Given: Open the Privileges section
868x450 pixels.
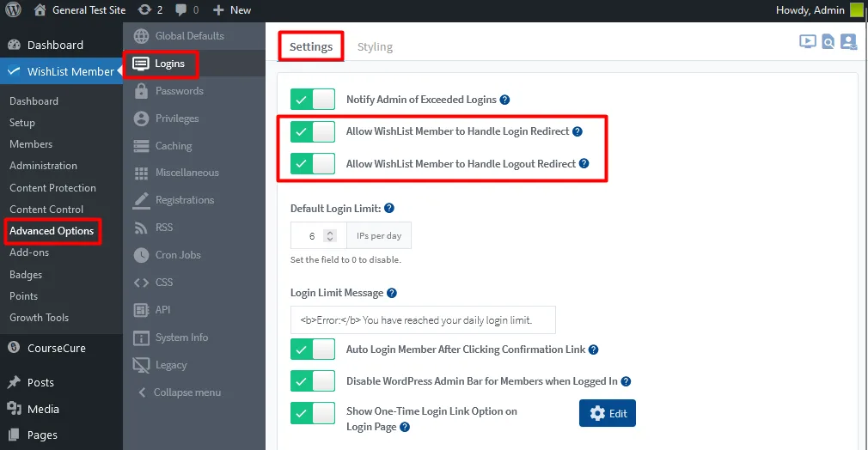Looking at the screenshot, I should pos(193,119).
